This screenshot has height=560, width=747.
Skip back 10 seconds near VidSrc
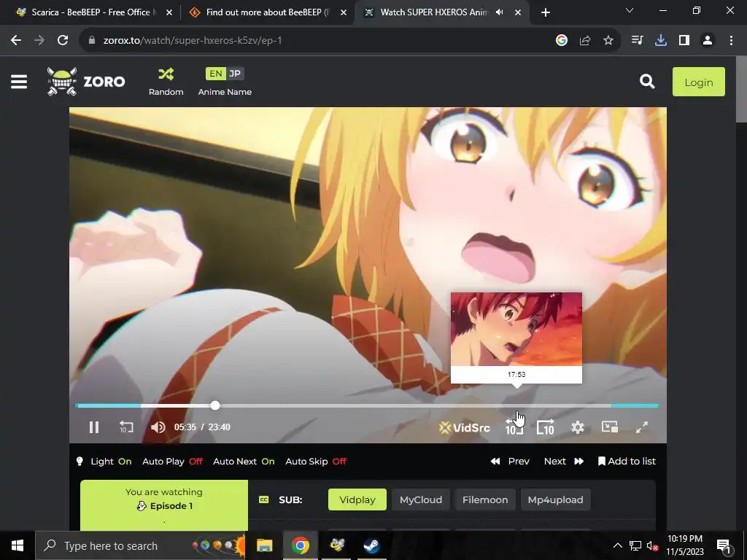[x=514, y=427]
